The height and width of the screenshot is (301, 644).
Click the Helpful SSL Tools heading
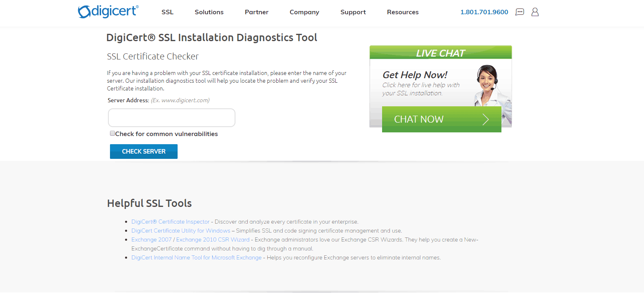coord(149,203)
